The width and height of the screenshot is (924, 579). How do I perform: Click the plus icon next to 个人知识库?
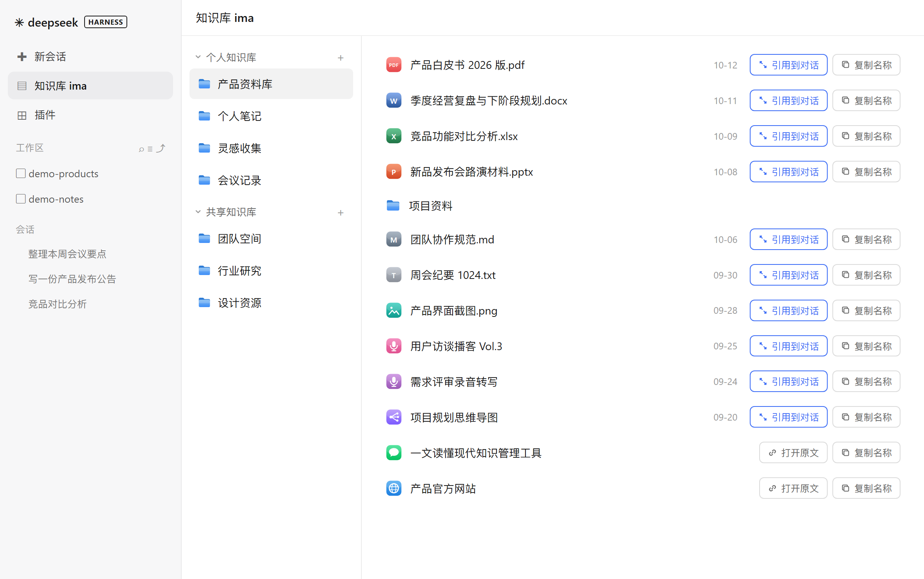pyautogui.click(x=341, y=58)
